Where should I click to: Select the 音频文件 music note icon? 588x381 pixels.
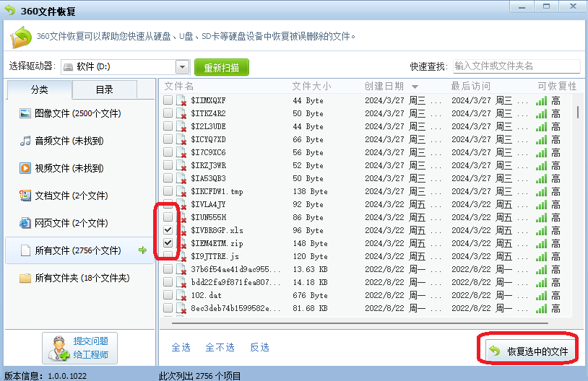(x=25, y=141)
